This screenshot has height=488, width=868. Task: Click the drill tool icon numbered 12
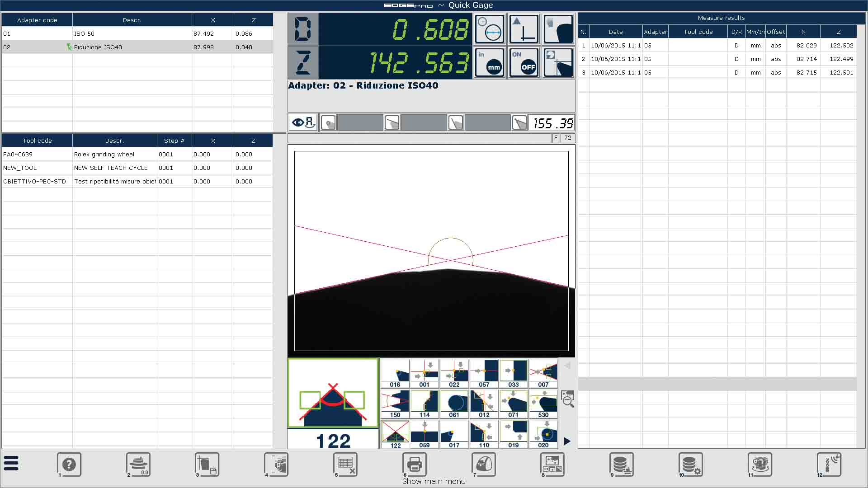coord(829,465)
